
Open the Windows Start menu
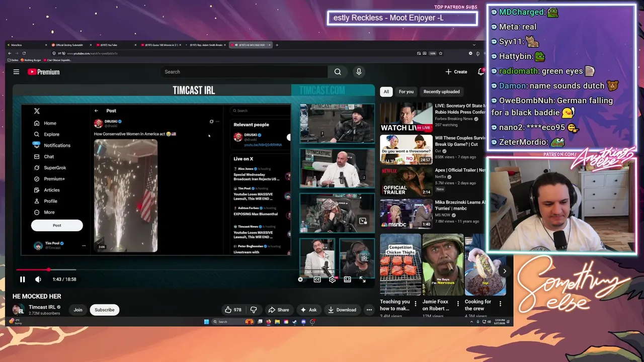[x=206, y=322]
